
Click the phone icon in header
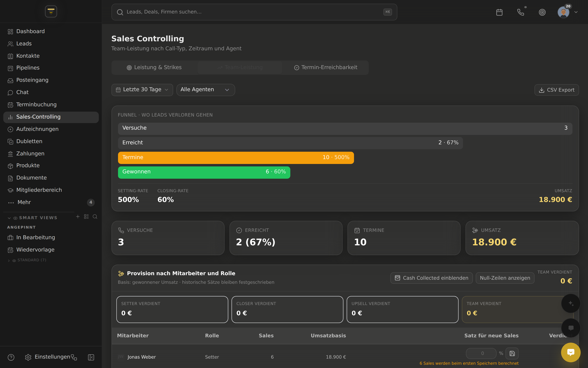click(x=520, y=12)
